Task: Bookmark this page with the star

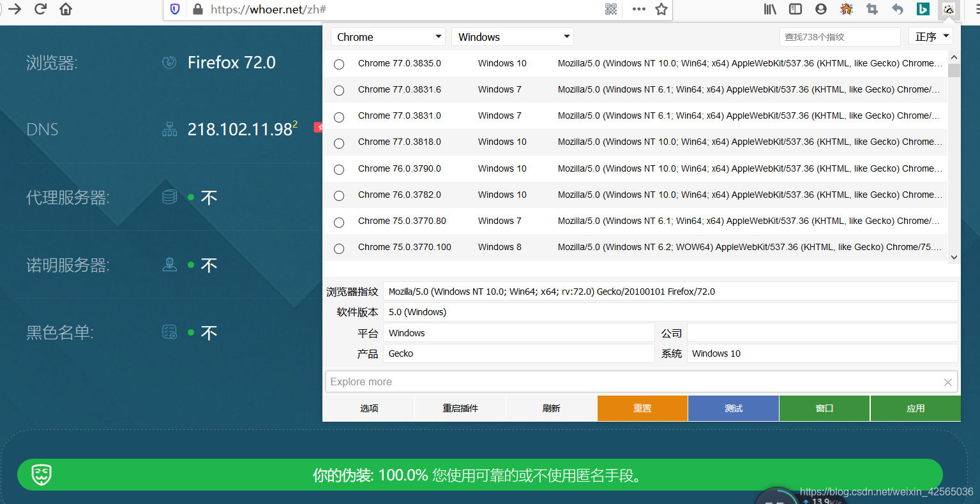Action: pyautogui.click(x=661, y=9)
